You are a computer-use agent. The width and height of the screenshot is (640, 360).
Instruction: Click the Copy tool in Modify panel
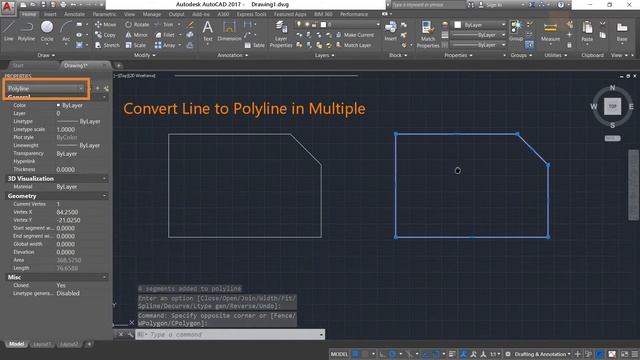click(x=105, y=35)
